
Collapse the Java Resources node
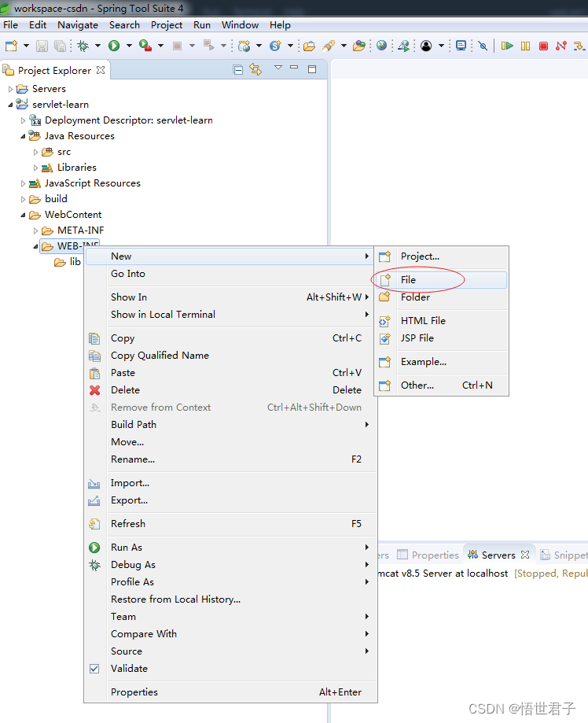(23, 136)
